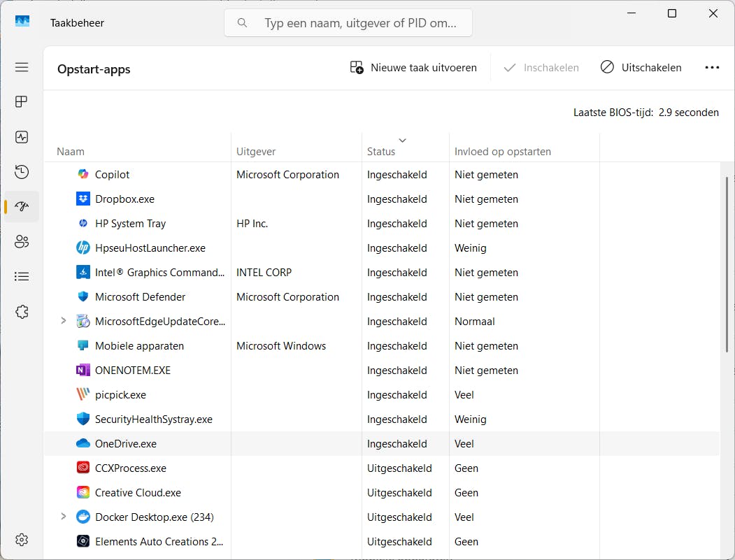This screenshot has width=735, height=560.
Task: Click the search box in title bar
Action: coord(348,23)
